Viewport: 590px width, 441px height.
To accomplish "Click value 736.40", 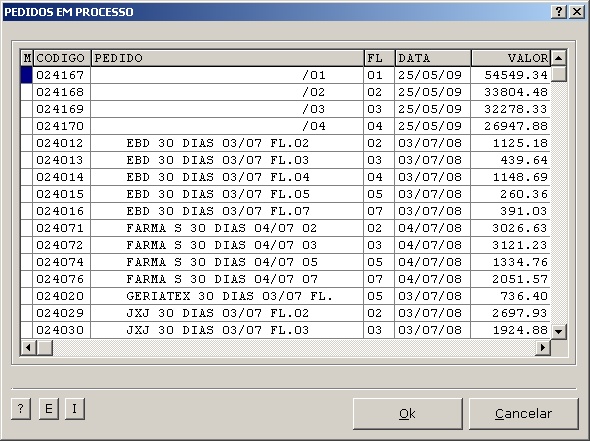I will [524, 296].
